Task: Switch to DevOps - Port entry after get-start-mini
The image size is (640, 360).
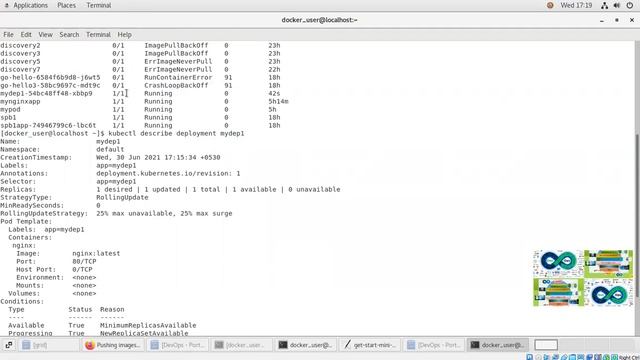Action: [x=434, y=345]
